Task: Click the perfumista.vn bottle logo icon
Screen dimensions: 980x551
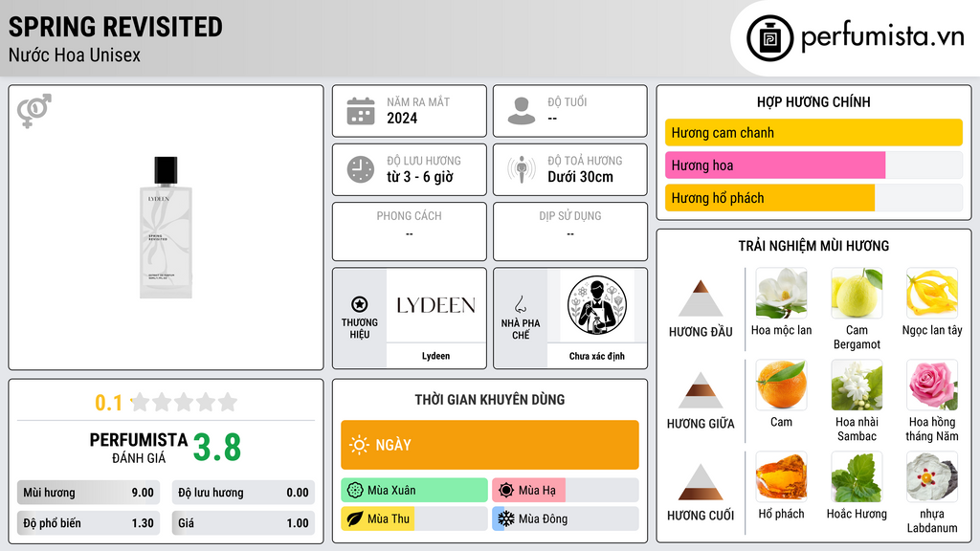Action: pos(769,38)
